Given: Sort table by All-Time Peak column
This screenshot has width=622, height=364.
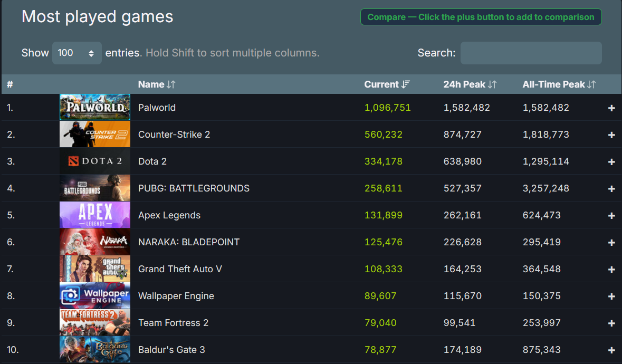Looking at the screenshot, I should click(559, 84).
